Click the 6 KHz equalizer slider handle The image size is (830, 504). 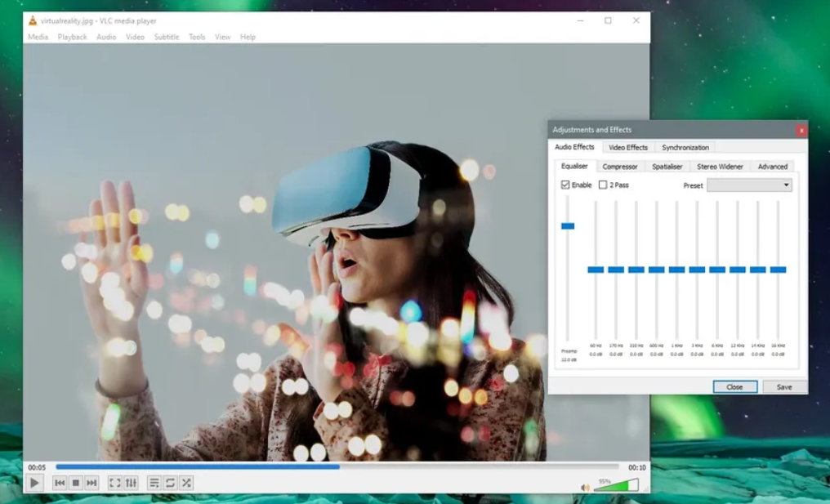point(717,270)
